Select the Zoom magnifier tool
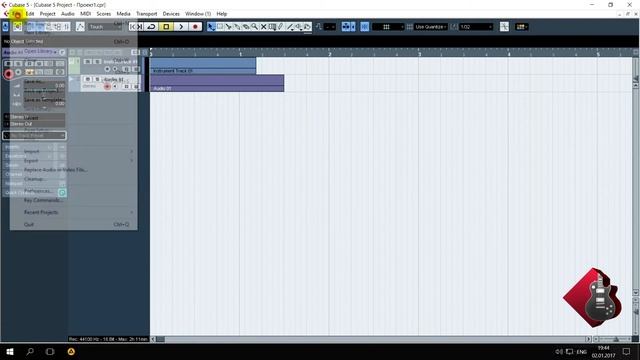Image resolution: width=640 pixels, height=360 pixels. pyautogui.click(x=254, y=27)
